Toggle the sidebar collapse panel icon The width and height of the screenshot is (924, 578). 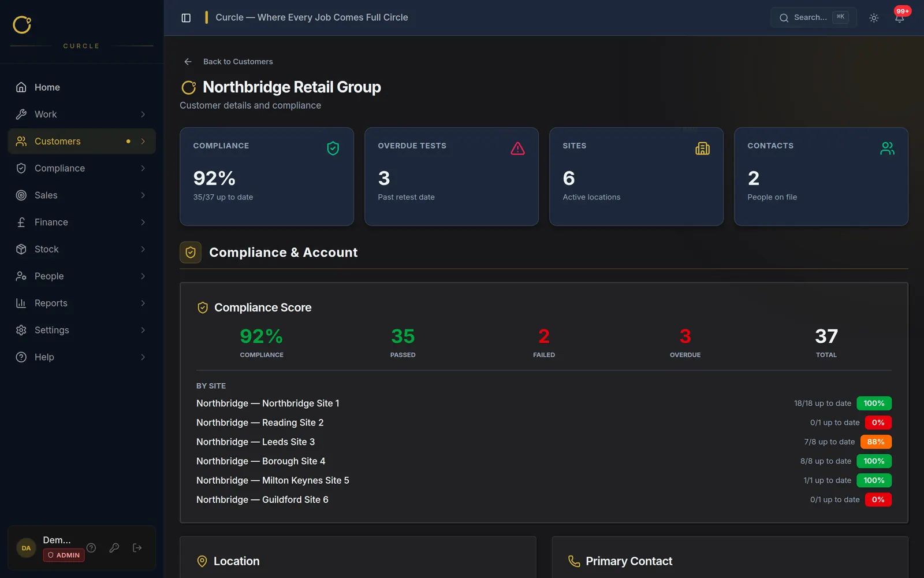tap(186, 18)
